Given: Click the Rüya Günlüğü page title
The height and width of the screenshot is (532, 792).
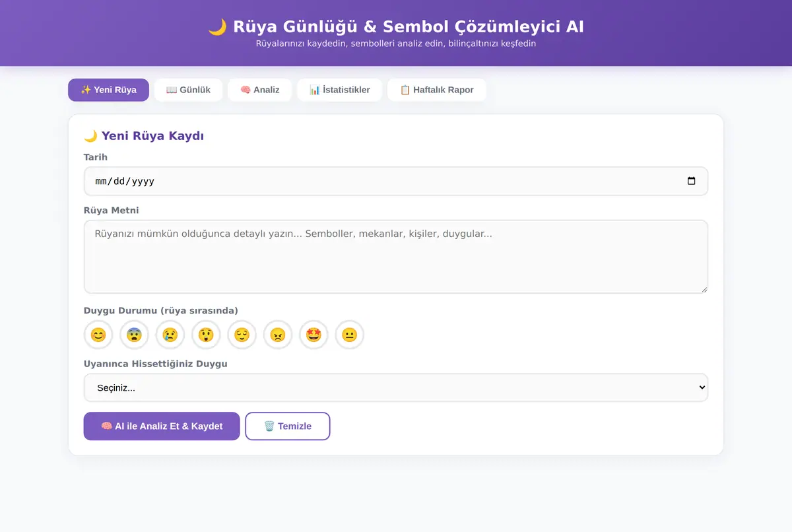Looking at the screenshot, I should [x=396, y=26].
